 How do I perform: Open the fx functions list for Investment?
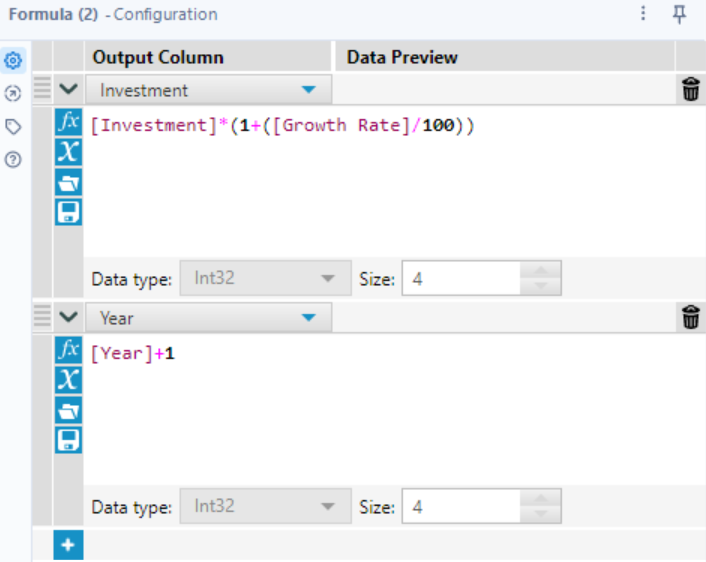[68, 123]
